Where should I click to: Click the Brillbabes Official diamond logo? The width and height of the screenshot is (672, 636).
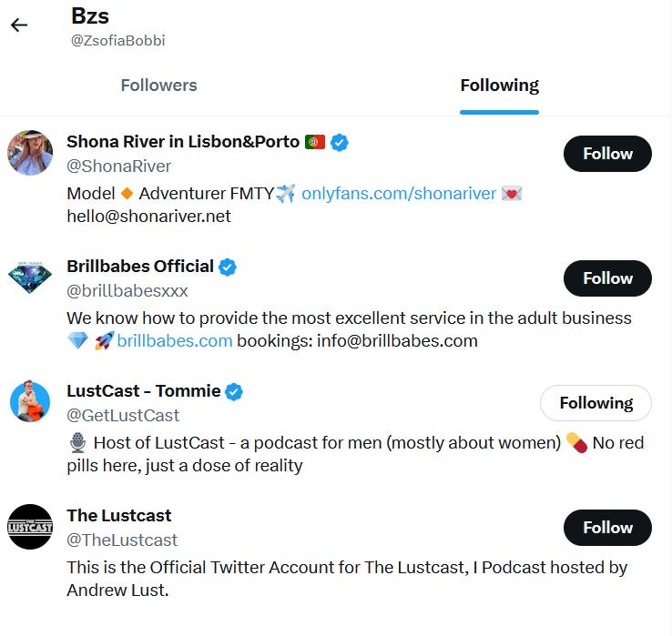tap(30, 277)
